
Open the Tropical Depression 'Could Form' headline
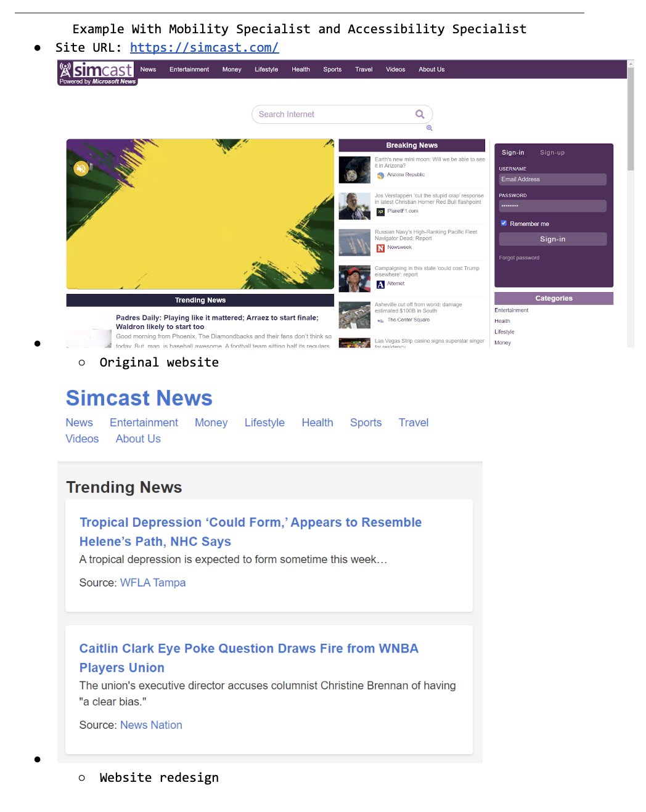click(x=250, y=532)
